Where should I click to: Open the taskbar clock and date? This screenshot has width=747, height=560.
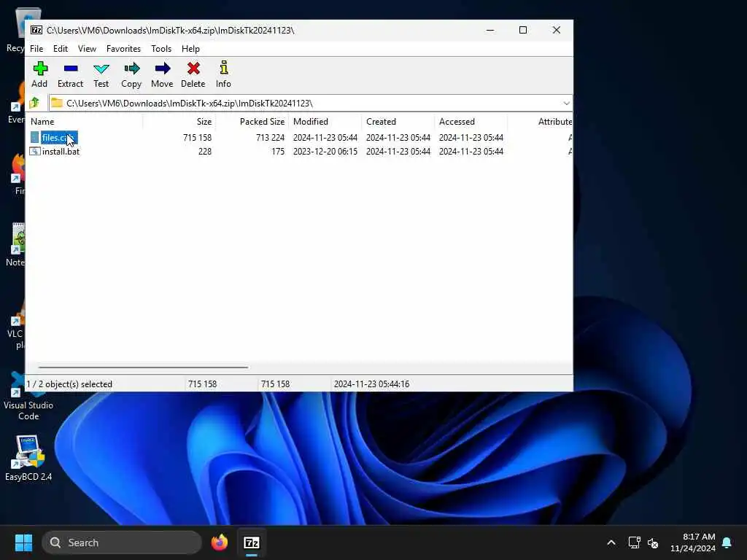(x=693, y=542)
